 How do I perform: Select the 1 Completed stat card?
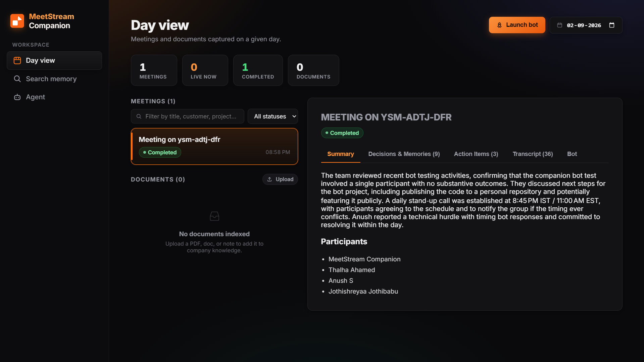pyautogui.click(x=258, y=70)
